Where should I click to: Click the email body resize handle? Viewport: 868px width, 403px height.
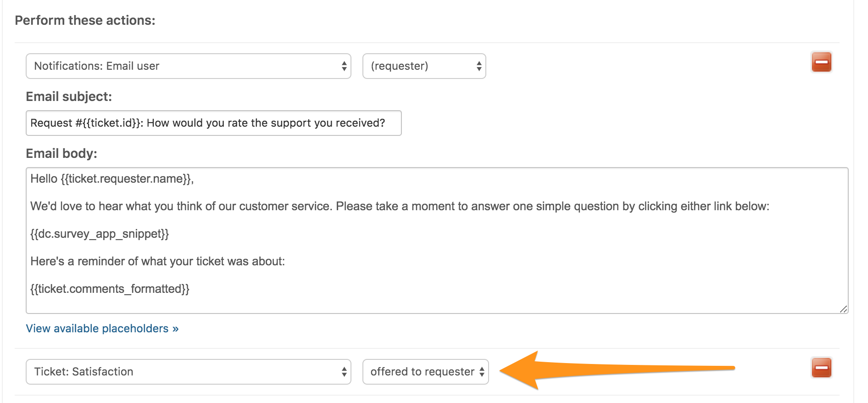(843, 309)
